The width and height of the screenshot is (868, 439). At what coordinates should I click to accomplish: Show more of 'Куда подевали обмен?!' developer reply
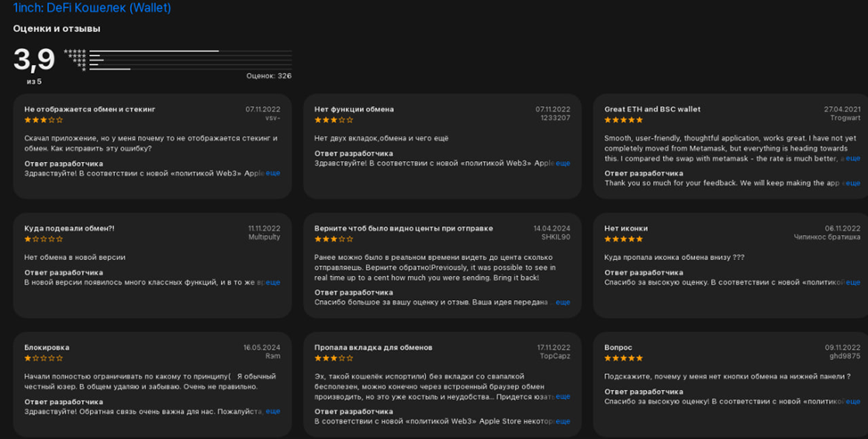pyautogui.click(x=273, y=283)
